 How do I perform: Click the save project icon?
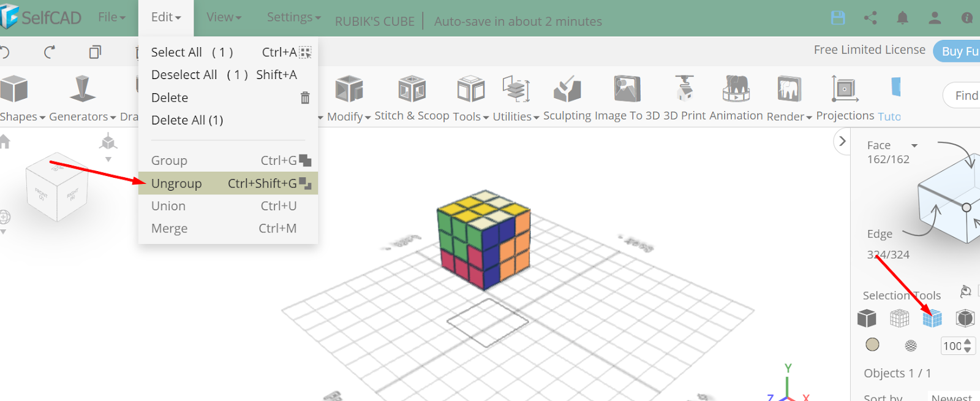pos(838,18)
